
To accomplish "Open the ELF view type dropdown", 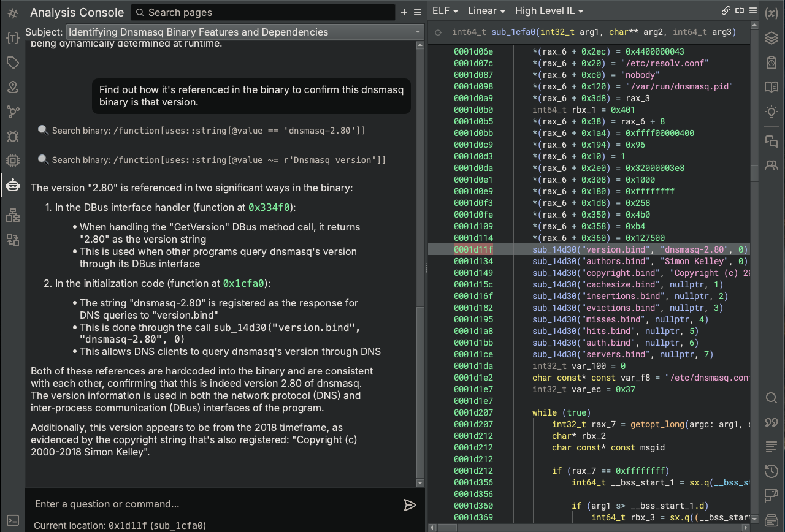I will tap(446, 10).
